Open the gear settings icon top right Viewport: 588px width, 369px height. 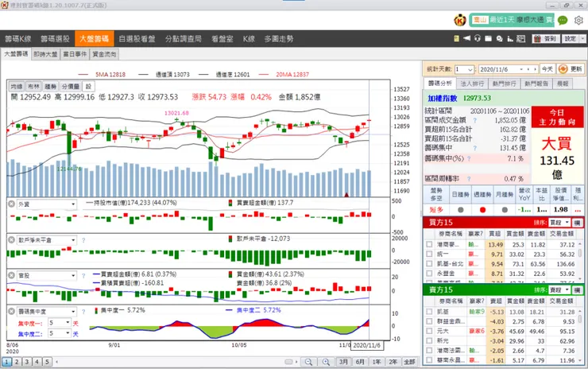(x=578, y=20)
